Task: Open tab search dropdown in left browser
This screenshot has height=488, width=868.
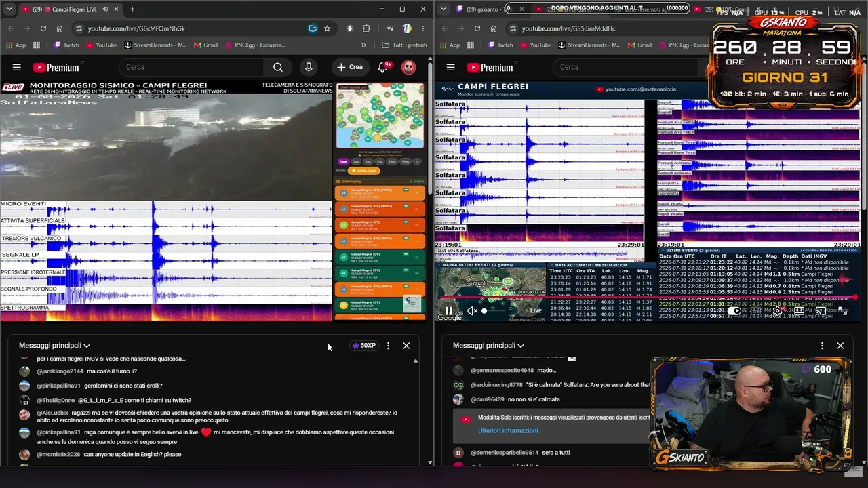Action: [9, 9]
